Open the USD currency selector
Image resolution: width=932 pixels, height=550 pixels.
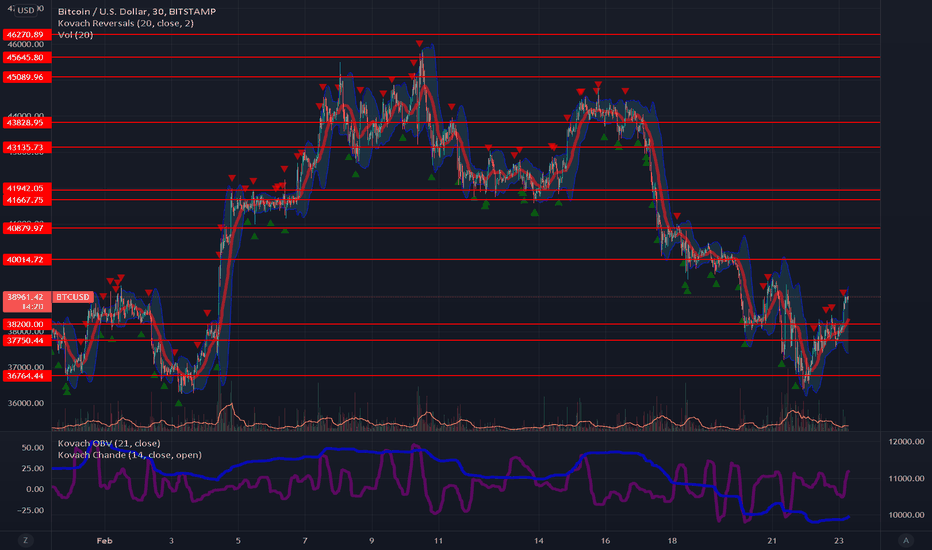click(26, 10)
